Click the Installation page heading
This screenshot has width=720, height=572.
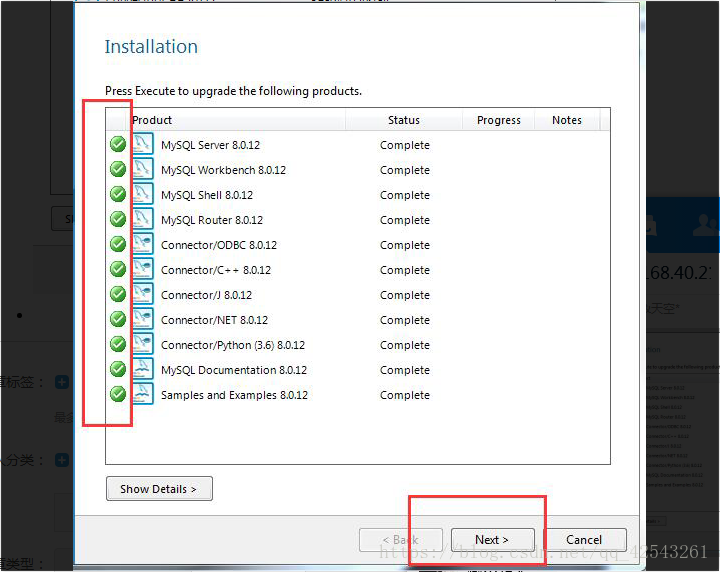click(x=151, y=46)
